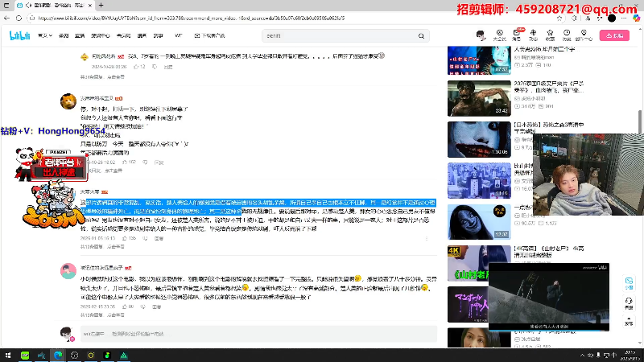Focus the comment input box at bottom
The height and width of the screenshot is (362, 644).
pos(258,334)
